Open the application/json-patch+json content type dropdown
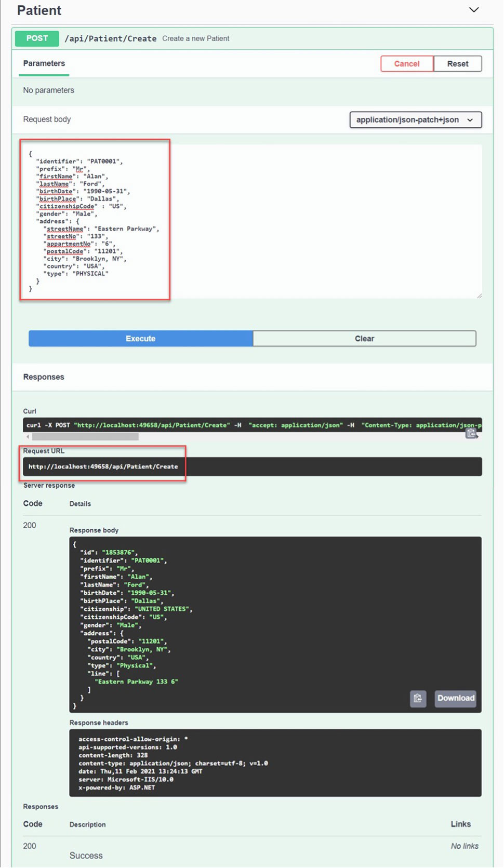This screenshot has width=504, height=868. [x=416, y=120]
